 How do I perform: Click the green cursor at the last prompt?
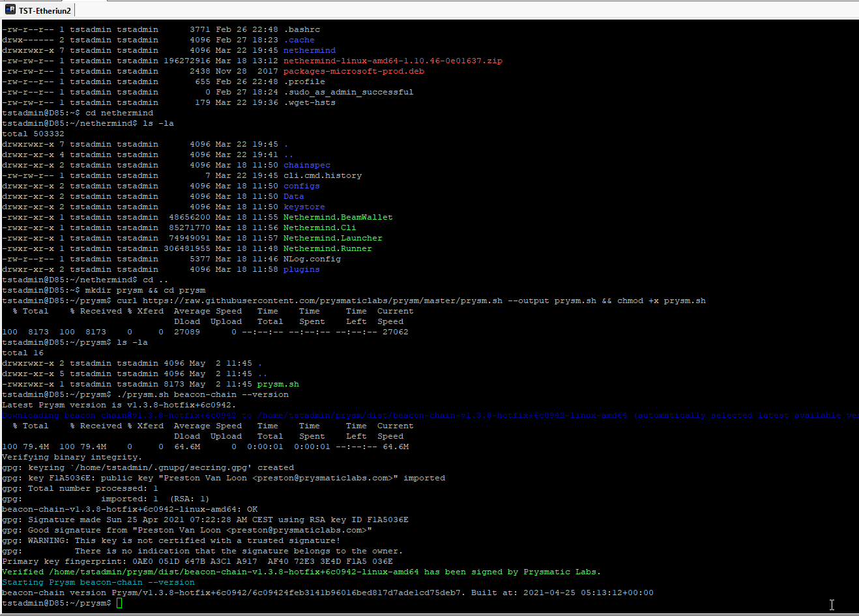point(119,603)
